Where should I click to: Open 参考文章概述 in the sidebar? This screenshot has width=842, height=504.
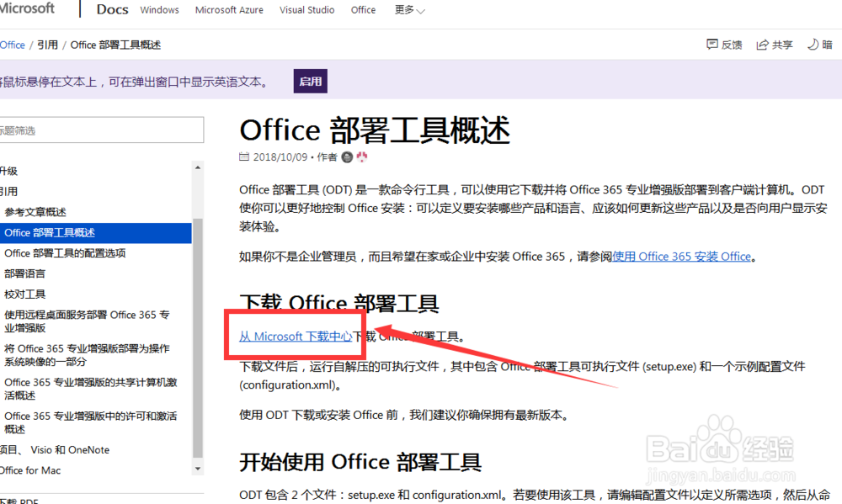(x=35, y=212)
